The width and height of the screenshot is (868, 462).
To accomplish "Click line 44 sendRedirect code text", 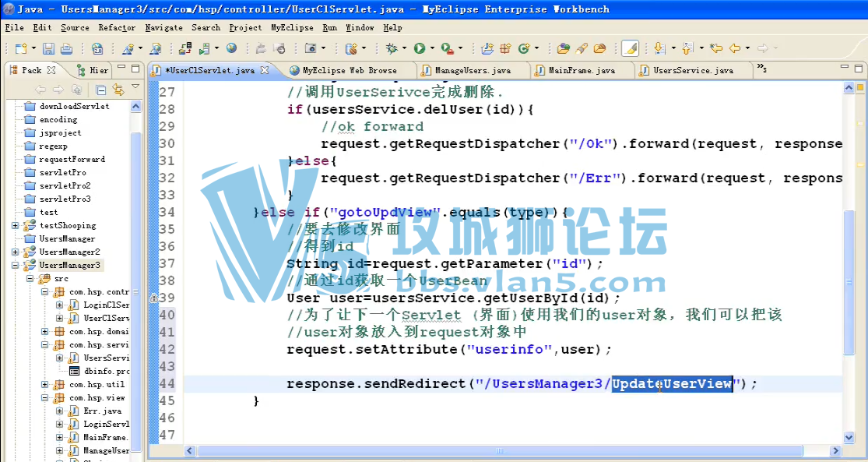I will point(522,384).
